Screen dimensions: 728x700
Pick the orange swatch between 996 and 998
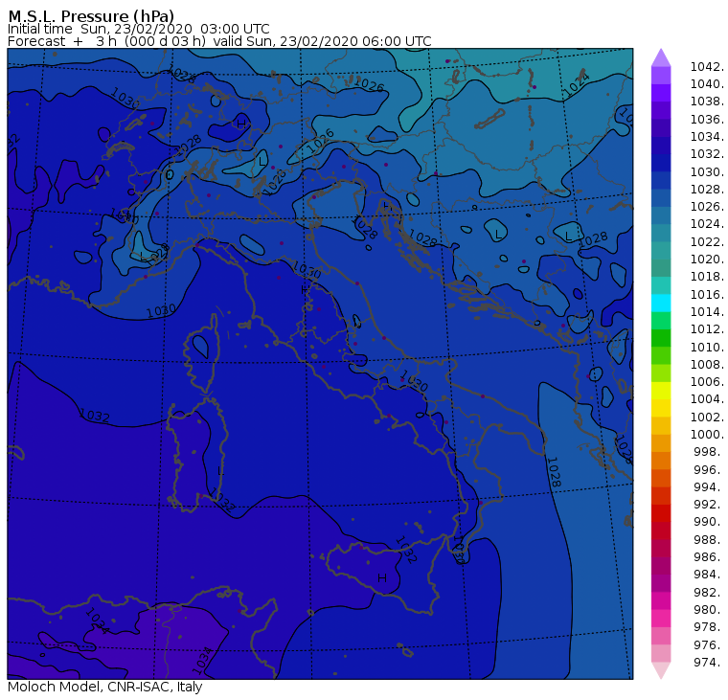(661, 461)
